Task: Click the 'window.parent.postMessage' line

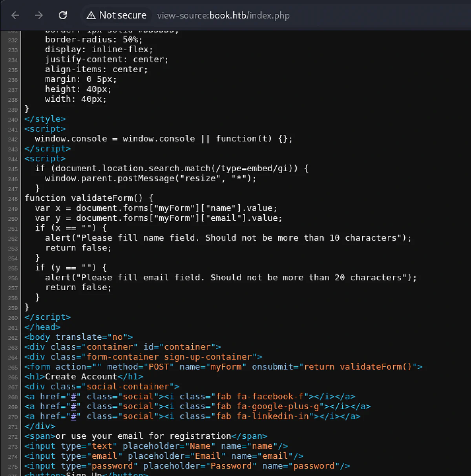Action: click(x=151, y=178)
